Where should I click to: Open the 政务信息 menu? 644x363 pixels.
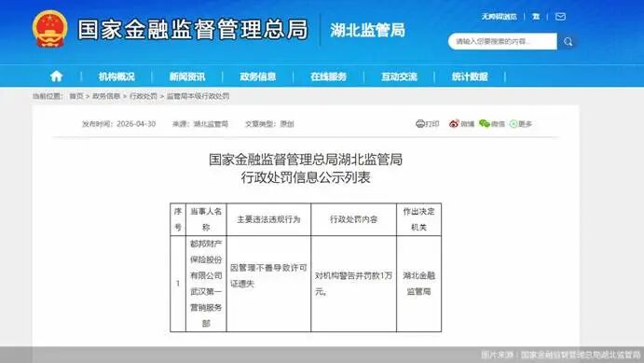[x=258, y=77]
